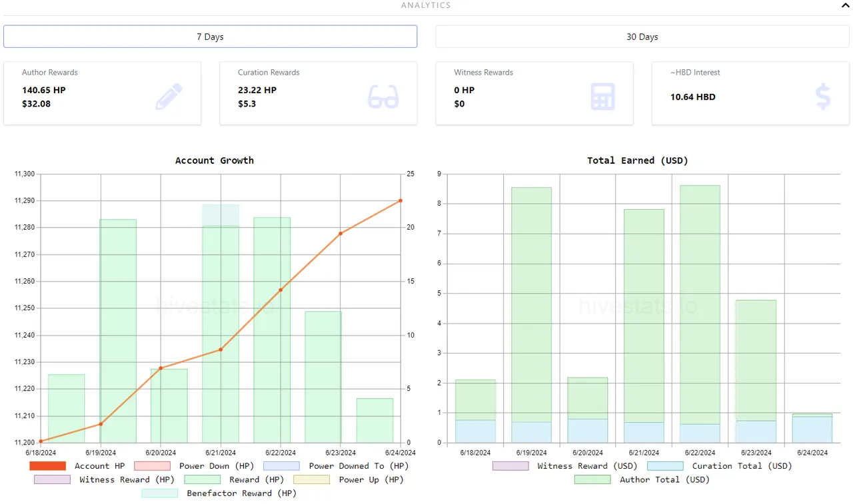This screenshot has height=504, width=853.
Task: Click the pencil icon in Author Rewards
Action: coord(169,97)
